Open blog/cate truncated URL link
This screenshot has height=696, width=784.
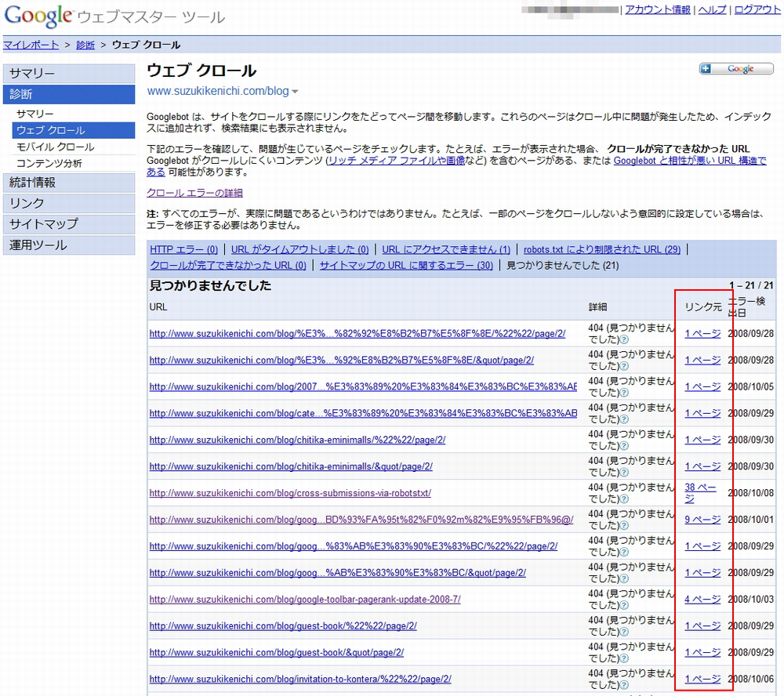click(363, 413)
